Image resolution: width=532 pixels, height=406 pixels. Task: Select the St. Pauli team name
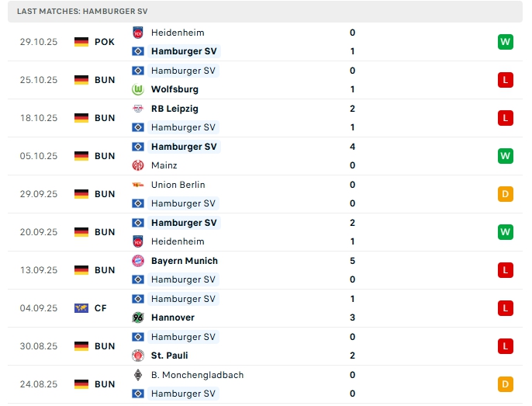point(171,356)
